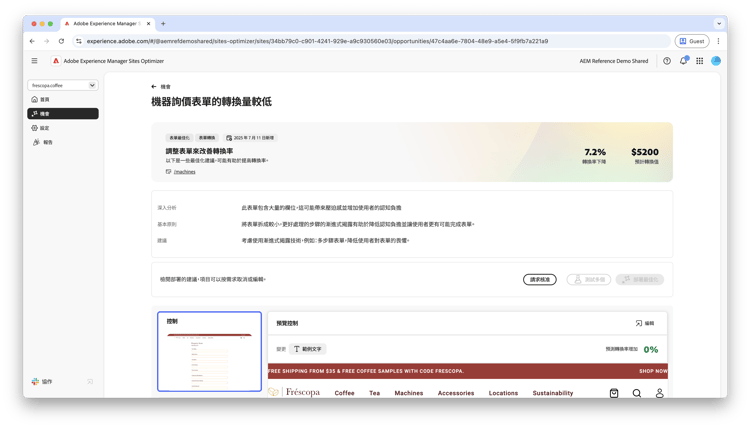Click the 範例文字 sample text chip
Screen dimensions: 750x428
tap(308, 349)
